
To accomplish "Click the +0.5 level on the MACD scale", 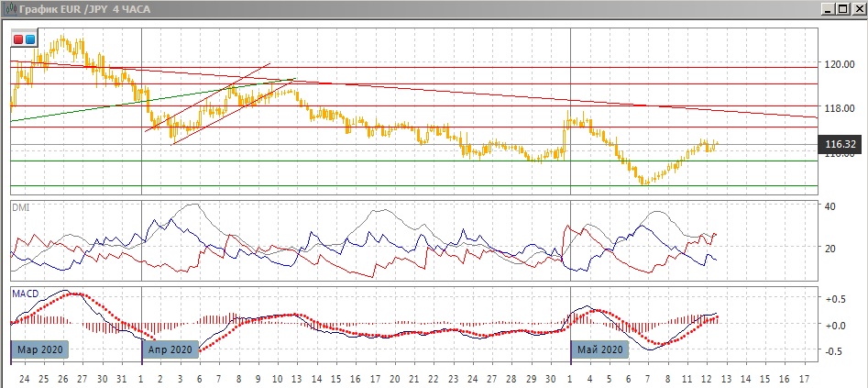I will 835,299.
